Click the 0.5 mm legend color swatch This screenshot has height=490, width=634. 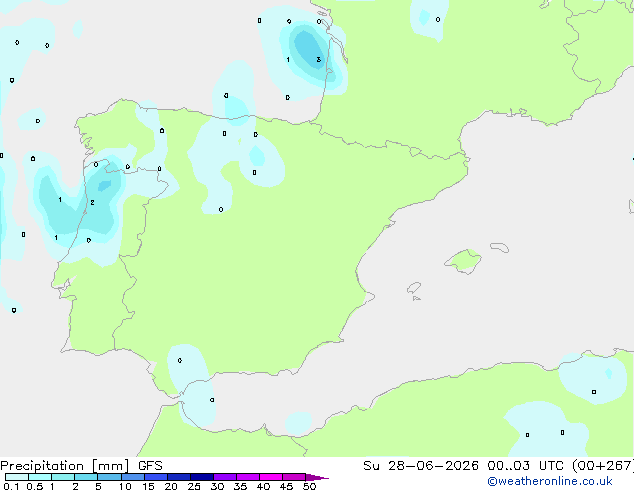[40, 477]
